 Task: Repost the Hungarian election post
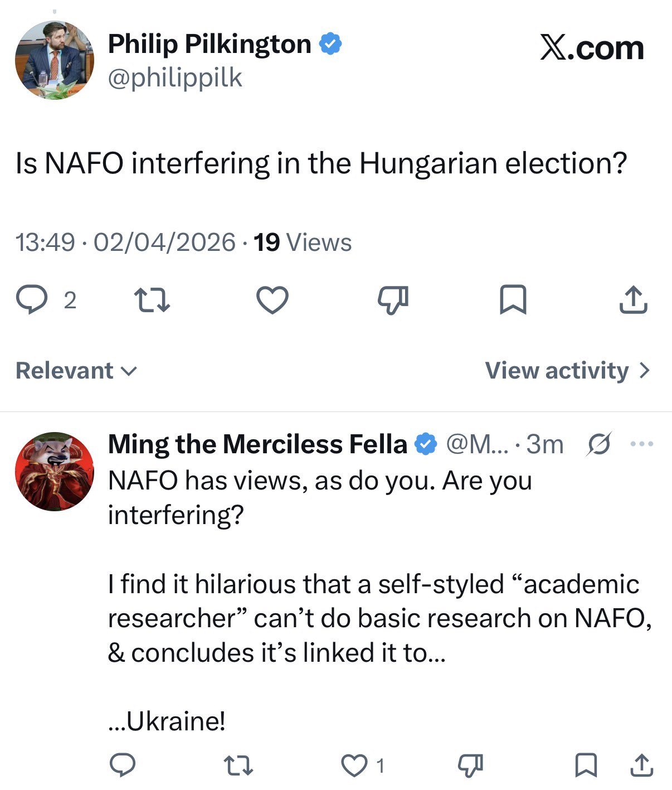tap(152, 299)
